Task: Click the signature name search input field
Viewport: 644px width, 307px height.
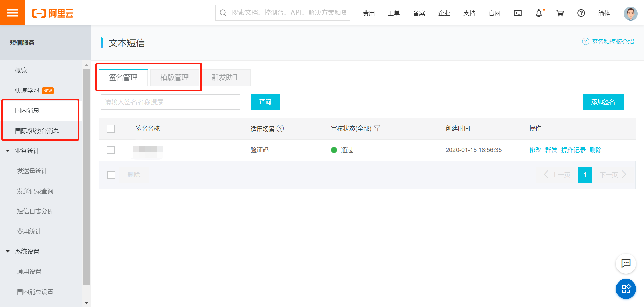Action: pyautogui.click(x=170, y=102)
